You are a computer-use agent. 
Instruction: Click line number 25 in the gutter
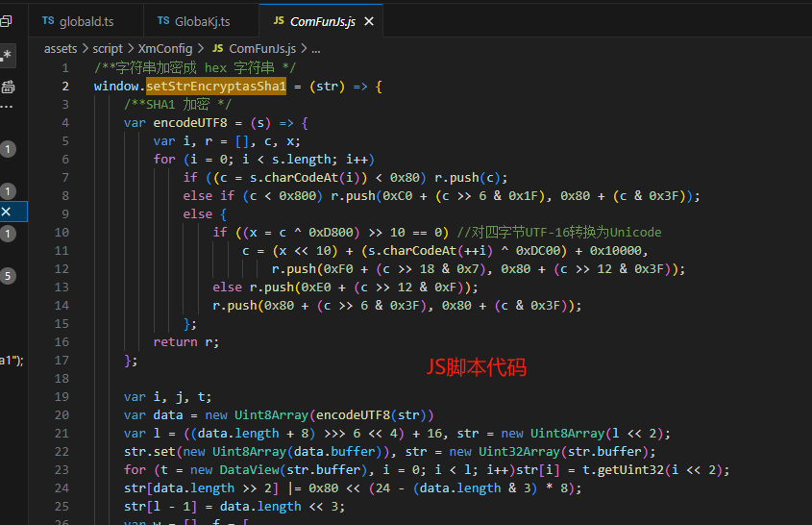coord(62,507)
